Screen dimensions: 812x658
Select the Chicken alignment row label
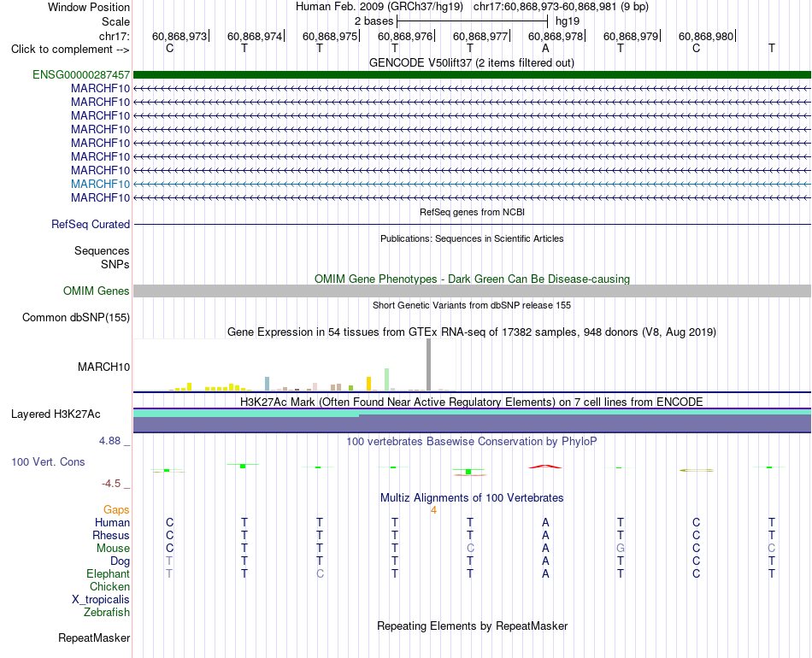(x=109, y=586)
